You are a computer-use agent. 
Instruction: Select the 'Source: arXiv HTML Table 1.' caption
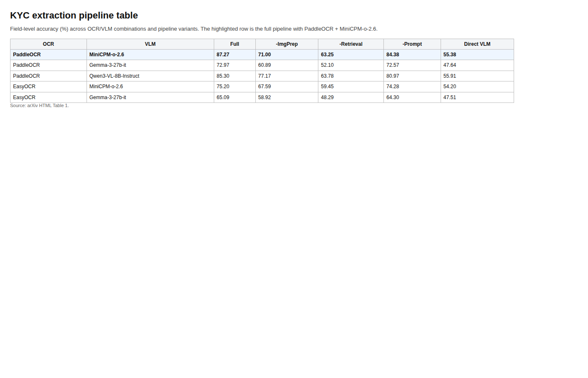click(39, 105)
